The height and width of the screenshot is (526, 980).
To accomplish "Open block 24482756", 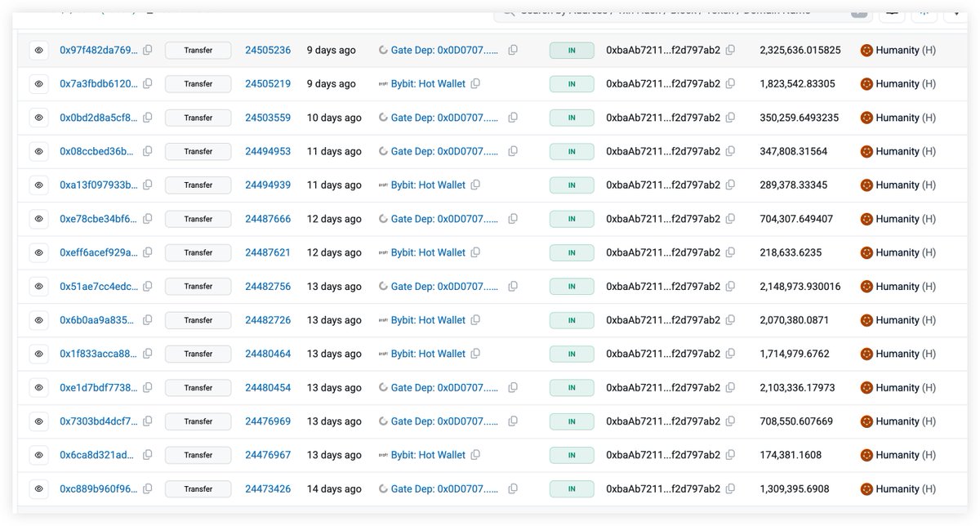I will pyautogui.click(x=268, y=287).
